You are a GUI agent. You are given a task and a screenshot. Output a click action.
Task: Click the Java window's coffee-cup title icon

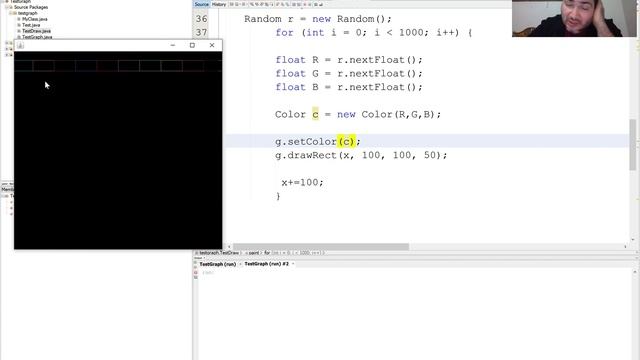(x=20, y=45)
